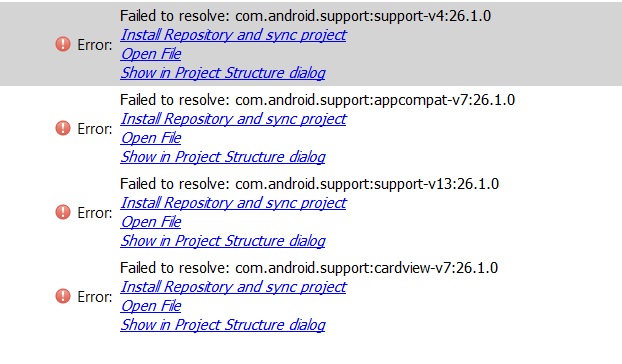Install Repository and sync for cardview-v7 error
The width and height of the screenshot is (622, 364).
(233, 287)
